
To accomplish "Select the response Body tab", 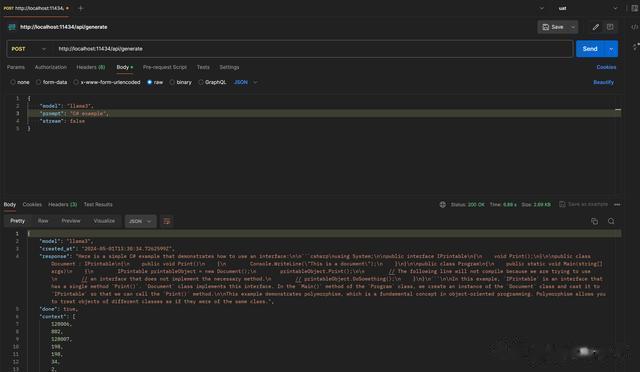I will (10, 205).
